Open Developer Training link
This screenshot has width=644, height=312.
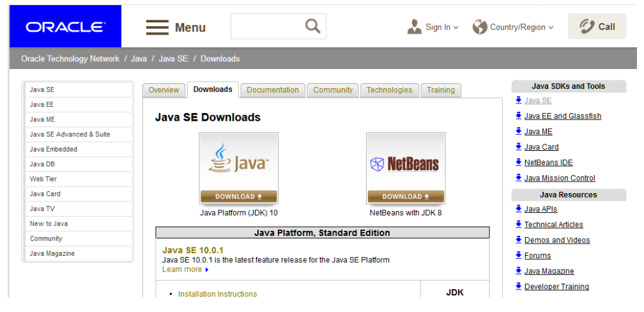(556, 286)
